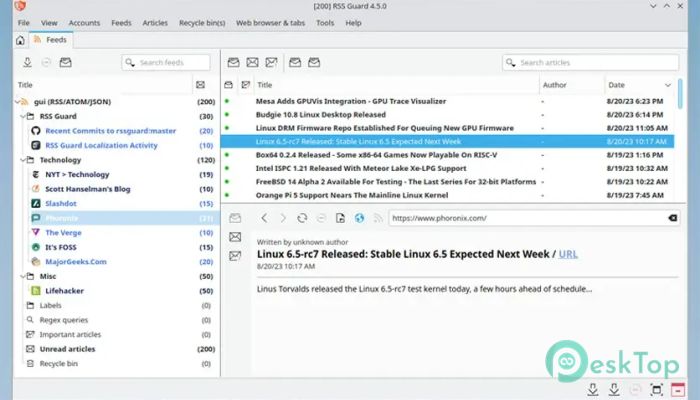Go back in the article browser

264,218
